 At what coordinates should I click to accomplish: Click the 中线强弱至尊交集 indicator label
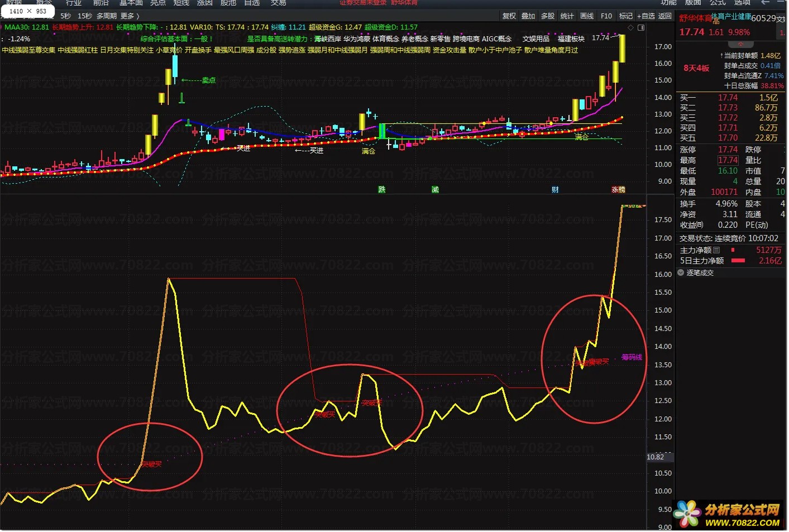[28, 50]
